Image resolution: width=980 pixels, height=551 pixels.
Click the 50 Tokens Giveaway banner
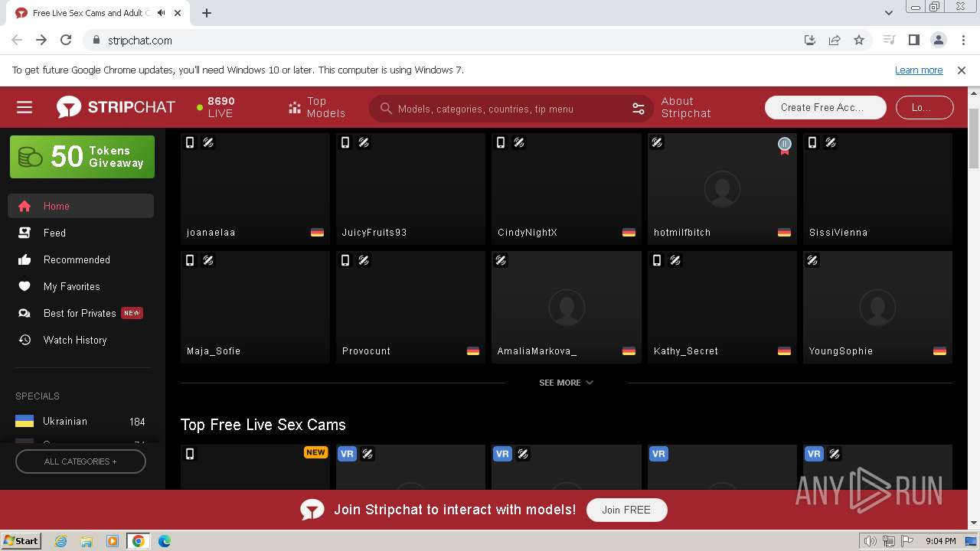pos(82,157)
